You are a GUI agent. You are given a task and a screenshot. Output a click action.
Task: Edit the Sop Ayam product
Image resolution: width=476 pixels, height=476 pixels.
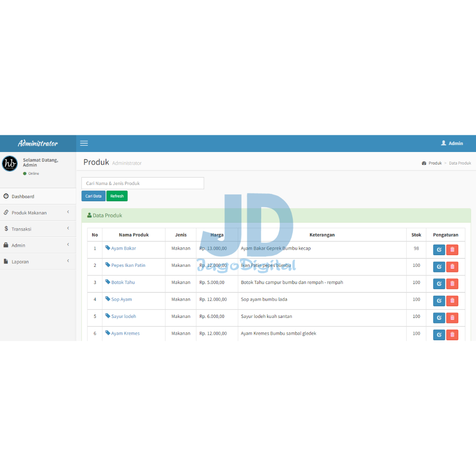coord(439,301)
